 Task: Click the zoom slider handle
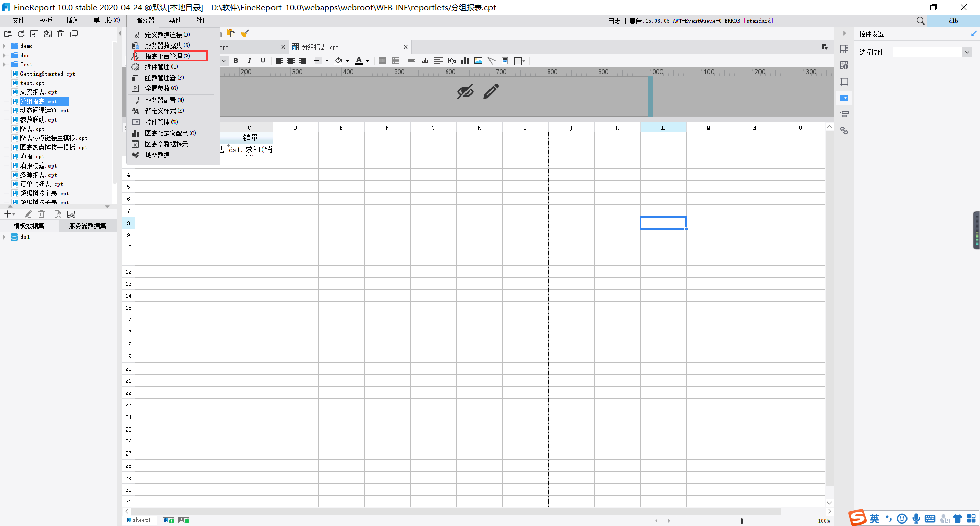click(742, 521)
